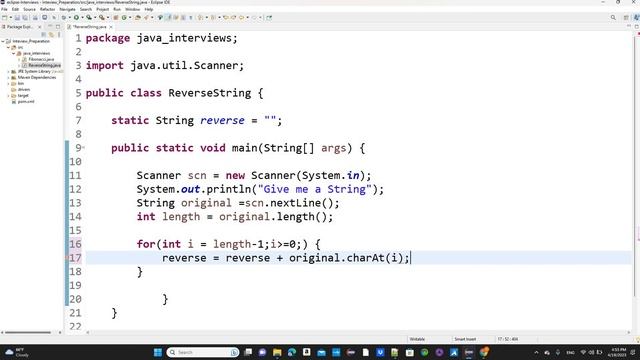The width and height of the screenshot is (640, 360).
Task: Select the drivers folder
Action: click(24, 89)
